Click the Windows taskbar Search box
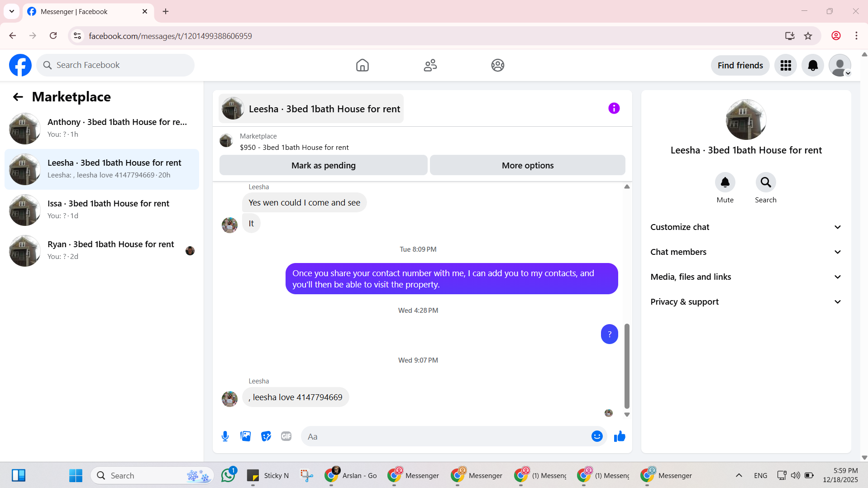868x488 pixels. [152, 475]
